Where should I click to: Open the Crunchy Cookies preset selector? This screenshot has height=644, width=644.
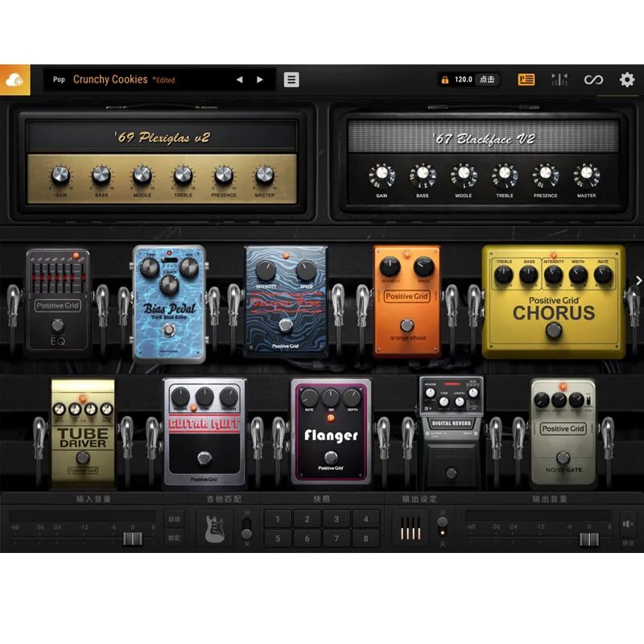(x=110, y=80)
